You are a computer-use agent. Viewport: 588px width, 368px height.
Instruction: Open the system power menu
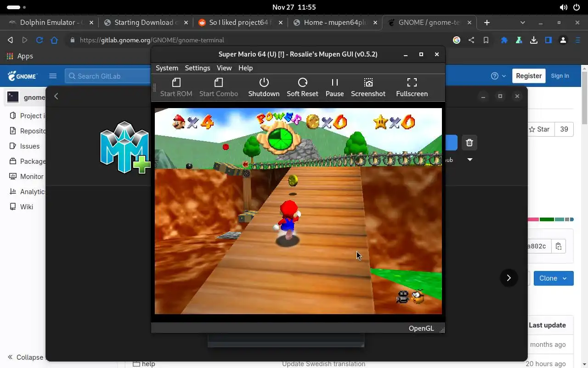[x=577, y=7]
